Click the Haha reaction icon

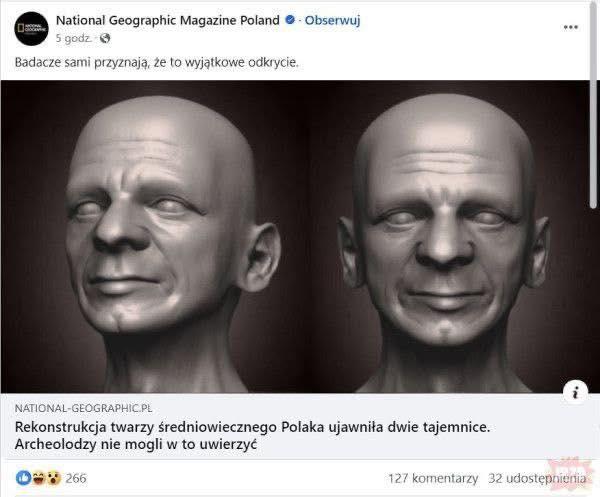click(x=39, y=478)
